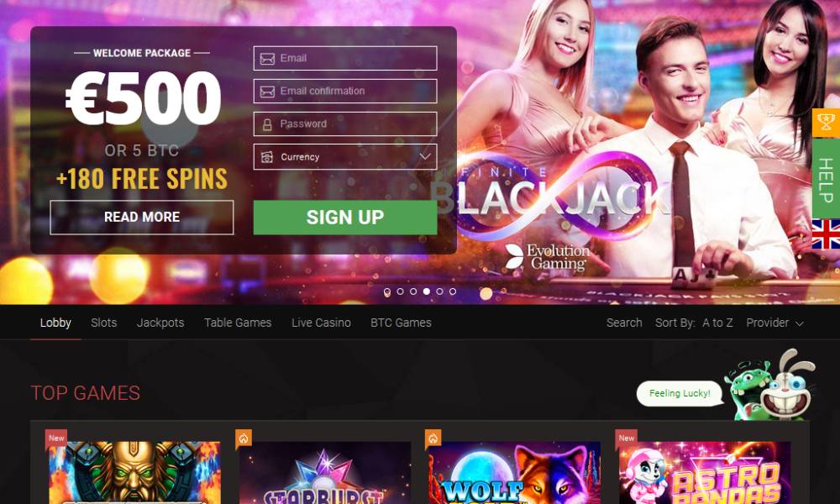Click the hot flame badge on Starburst
This screenshot has width=840, height=504.
click(244, 438)
